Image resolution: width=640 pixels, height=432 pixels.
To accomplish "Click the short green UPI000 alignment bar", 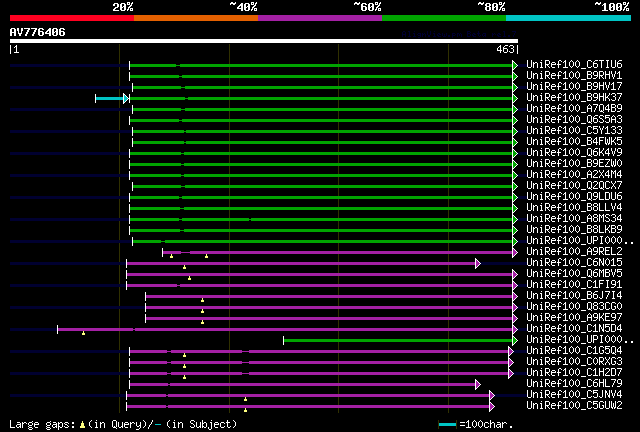I will (x=398, y=341).
